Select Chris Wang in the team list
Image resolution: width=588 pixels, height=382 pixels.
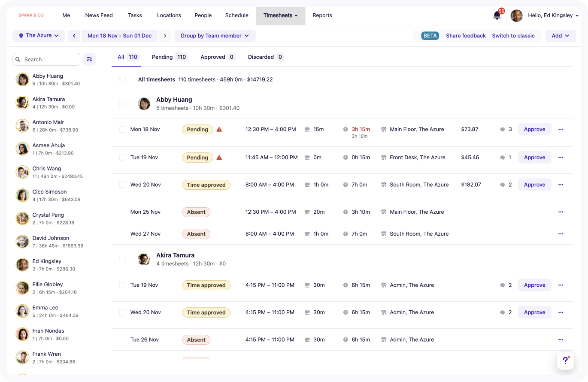(x=54, y=172)
